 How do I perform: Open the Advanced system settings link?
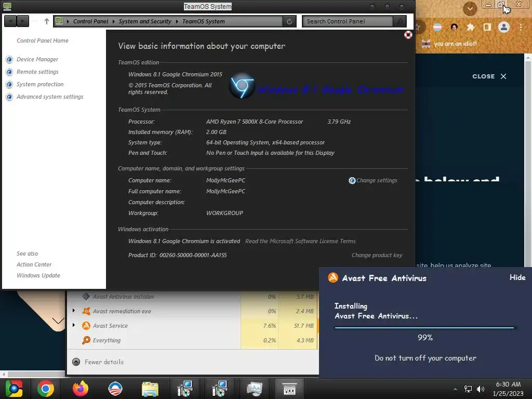point(50,97)
